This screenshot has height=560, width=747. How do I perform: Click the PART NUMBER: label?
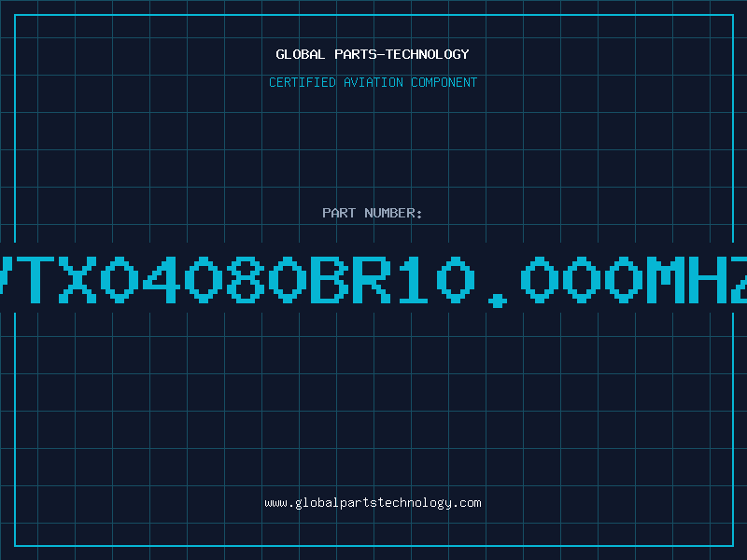coord(373,213)
